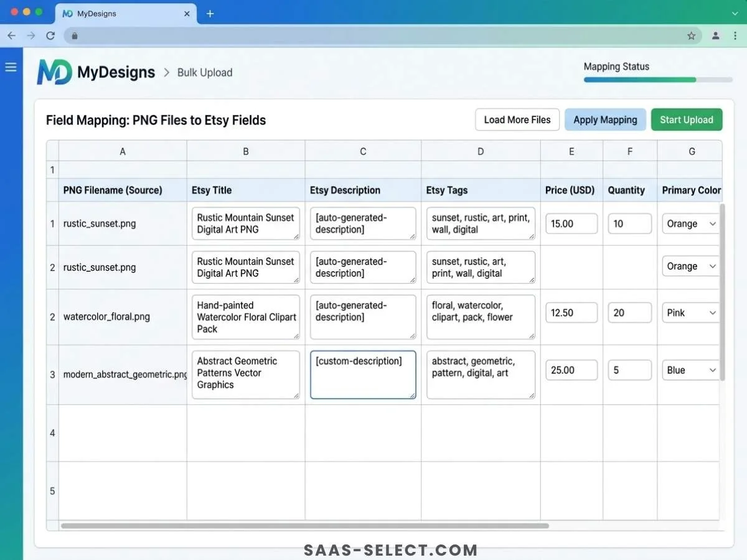747x560 pixels.
Task: Grab resize handle of [custom-description] textarea
Action: coord(412,395)
